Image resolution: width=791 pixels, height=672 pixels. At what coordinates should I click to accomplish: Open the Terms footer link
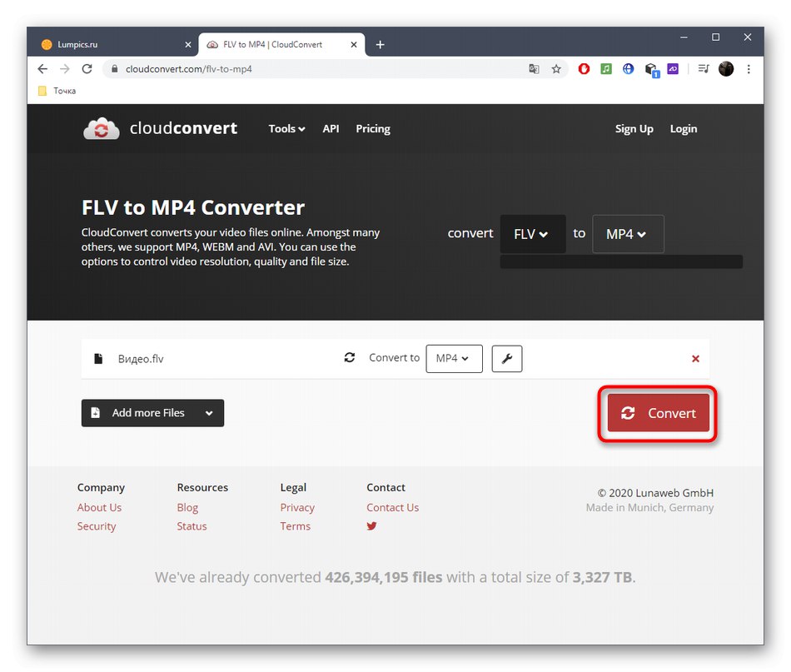point(295,526)
